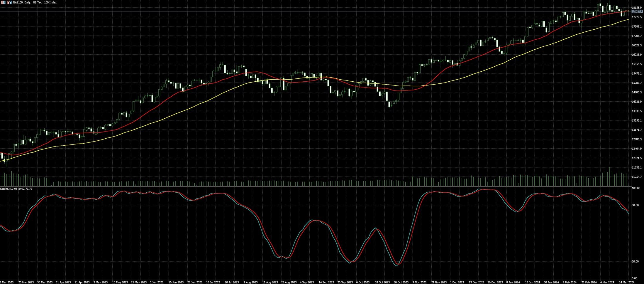Click the 0.00 stochastic scale label

pos(634,278)
